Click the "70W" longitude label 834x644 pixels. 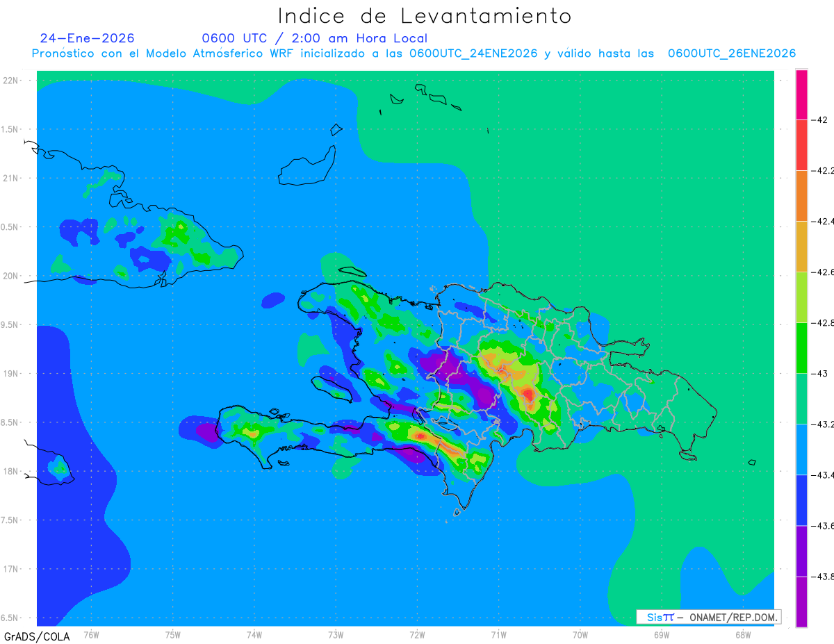click(x=580, y=634)
